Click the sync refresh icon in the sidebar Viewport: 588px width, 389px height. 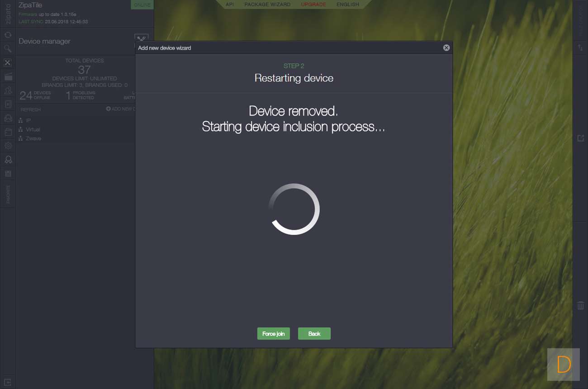[8, 35]
